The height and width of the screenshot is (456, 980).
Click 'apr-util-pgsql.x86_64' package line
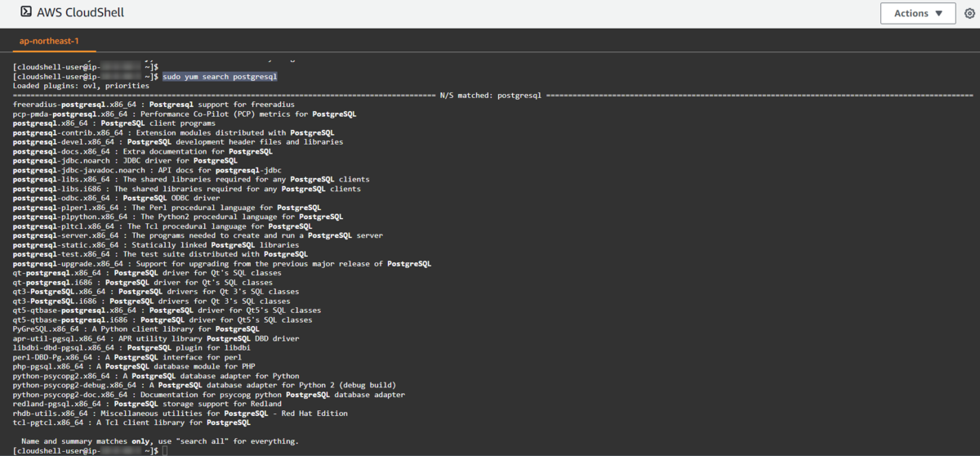coord(156,338)
